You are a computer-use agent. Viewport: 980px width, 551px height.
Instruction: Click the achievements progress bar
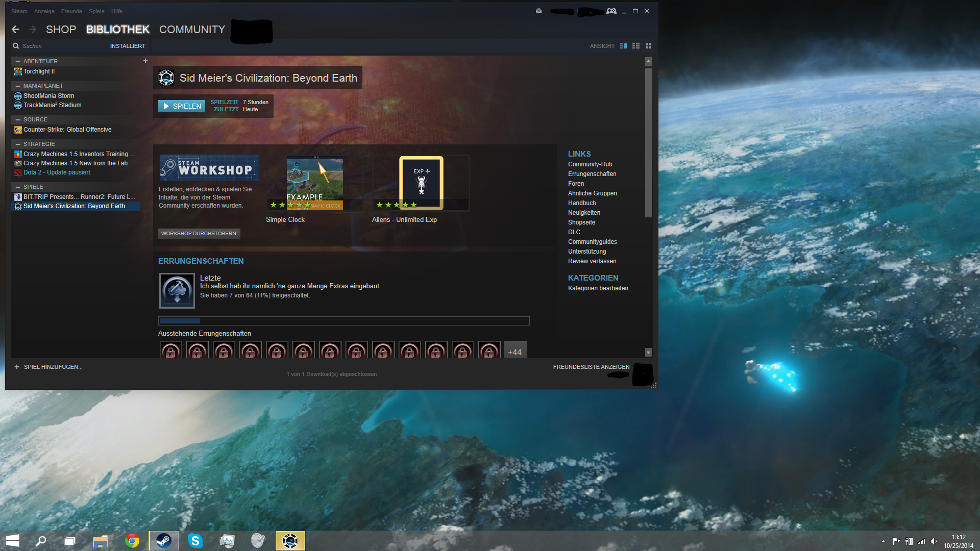(x=344, y=321)
